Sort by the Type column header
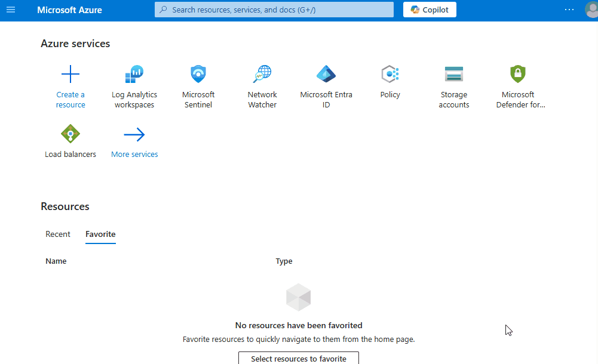Image resolution: width=598 pixels, height=364 pixels. (x=284, y=261)
